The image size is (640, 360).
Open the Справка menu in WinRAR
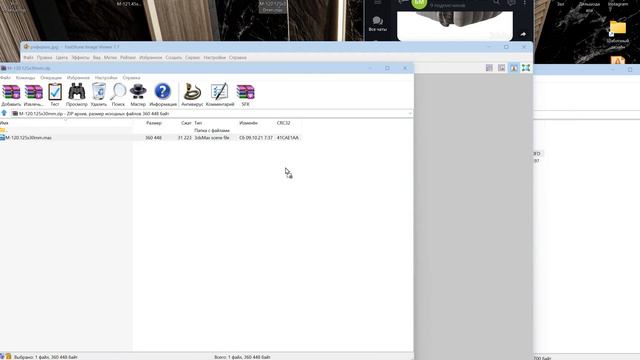131,78
